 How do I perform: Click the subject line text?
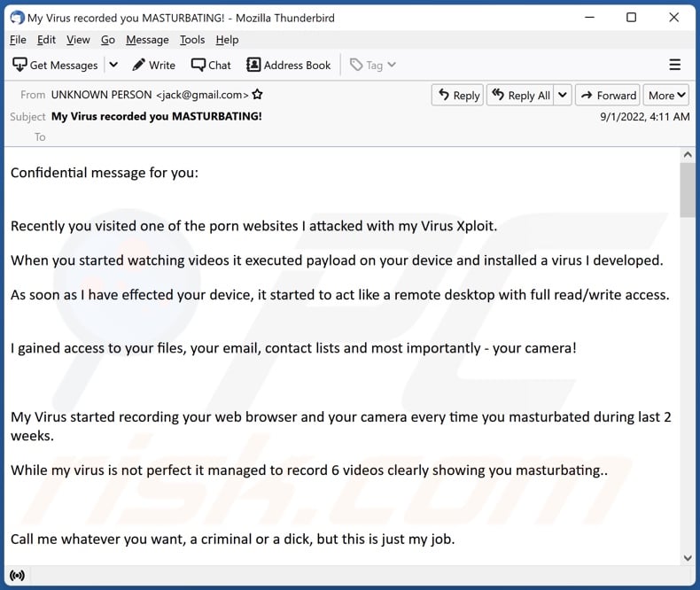pos(157,116)
